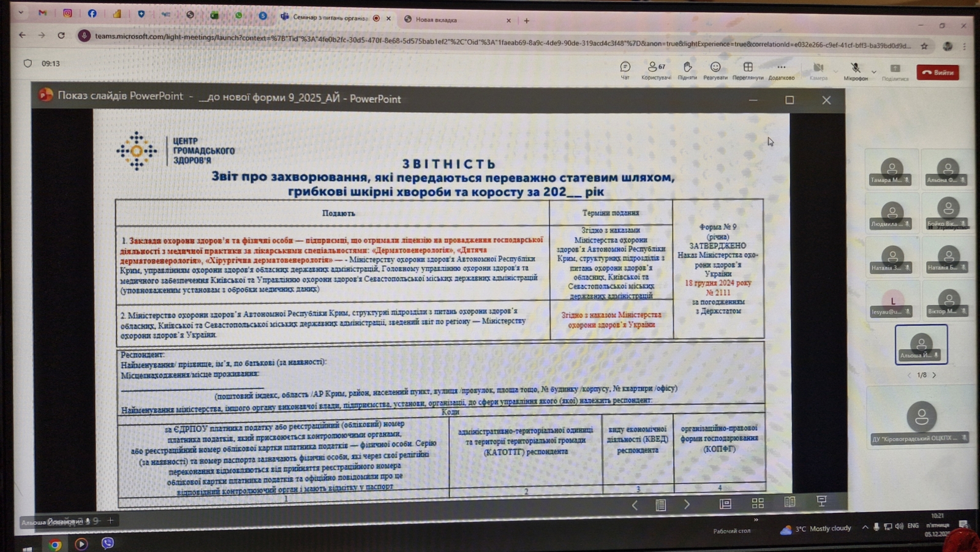The width and height of the screenshot is (980, 552).
Task: Show the participants list (Користувачі)
Action: [655, 69]
